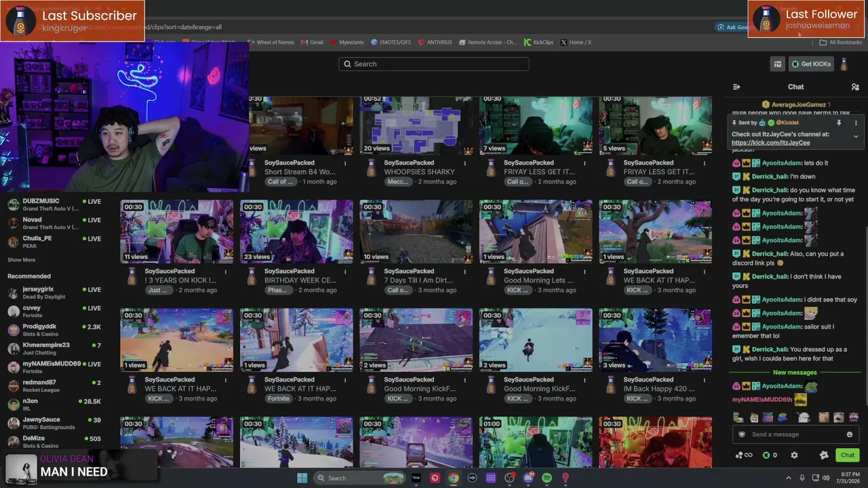
Task: Open the Gmail bookmark
Action: (x=312, y=42)
